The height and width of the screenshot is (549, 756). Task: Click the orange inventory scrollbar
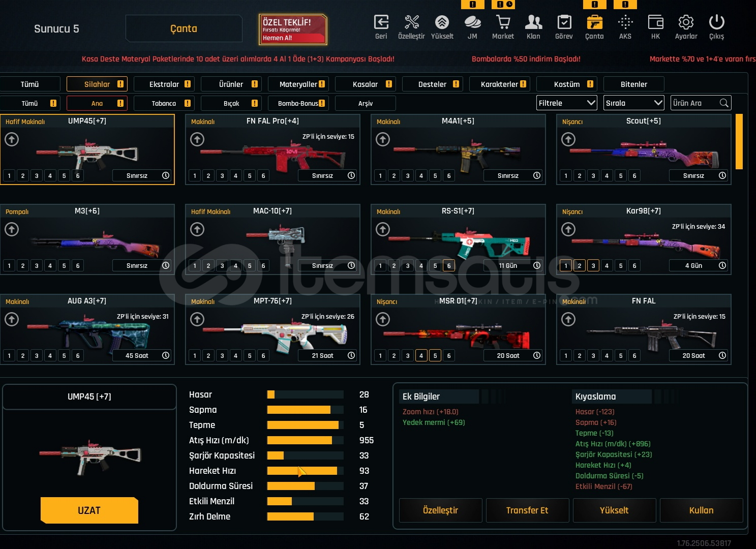pyautogui.click(x=739, y=142)
